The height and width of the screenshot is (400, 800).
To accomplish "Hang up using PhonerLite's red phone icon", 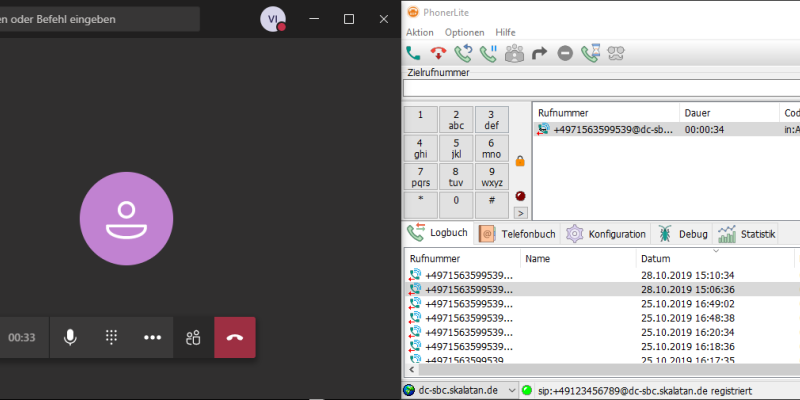I will click(438, 54).
